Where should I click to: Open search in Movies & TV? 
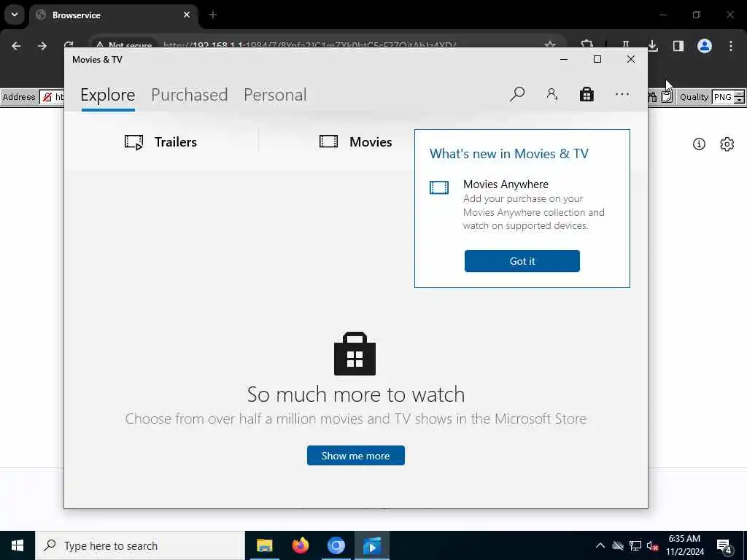click(517, 94)
